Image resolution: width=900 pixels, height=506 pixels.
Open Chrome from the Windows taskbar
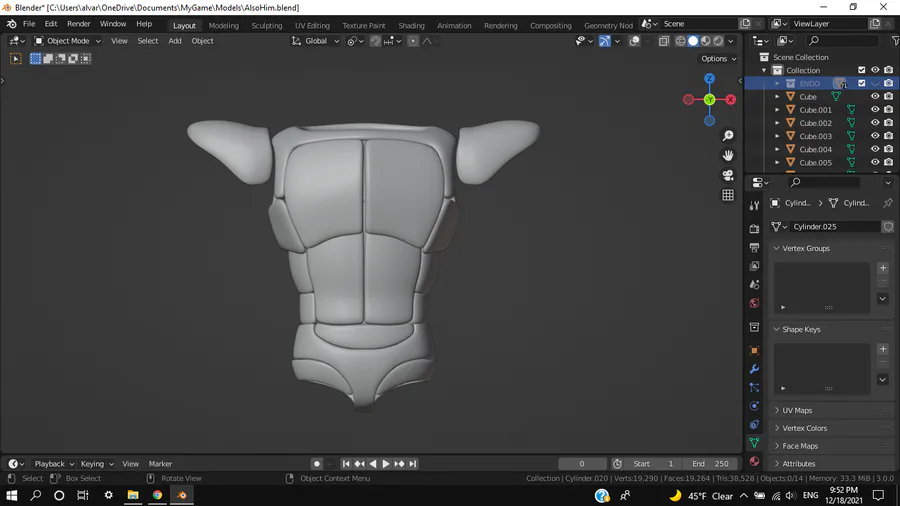point(157,495)
